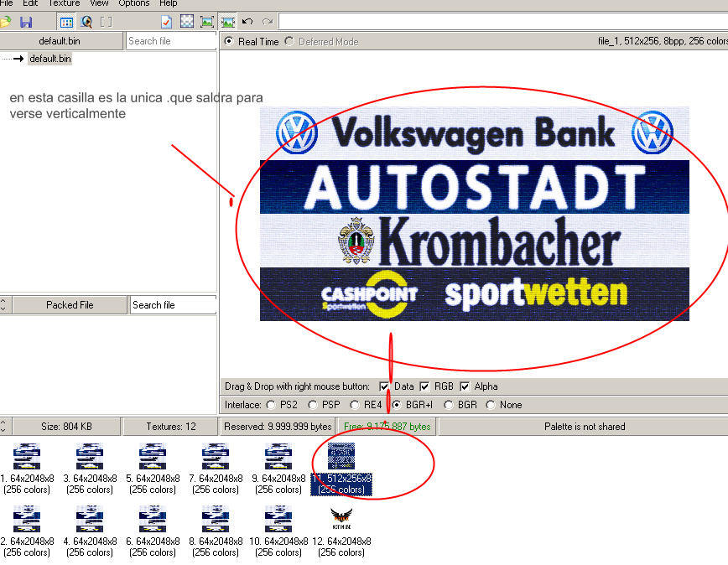Toggle the Data checkbox

[x=384, y=386]
